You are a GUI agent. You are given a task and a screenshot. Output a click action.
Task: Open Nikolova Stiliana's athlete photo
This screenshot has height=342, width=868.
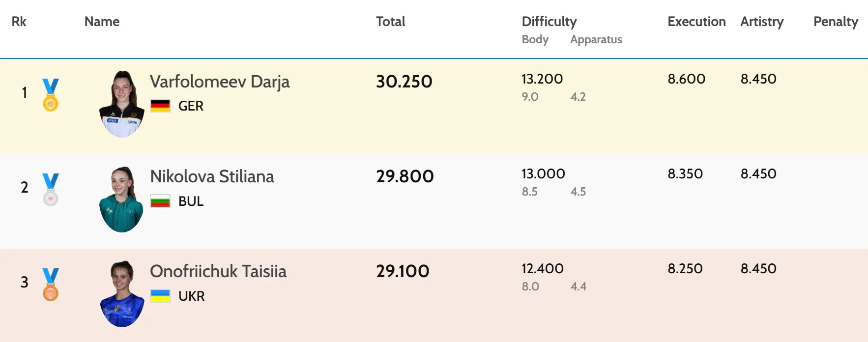click(x=121, y=199)
